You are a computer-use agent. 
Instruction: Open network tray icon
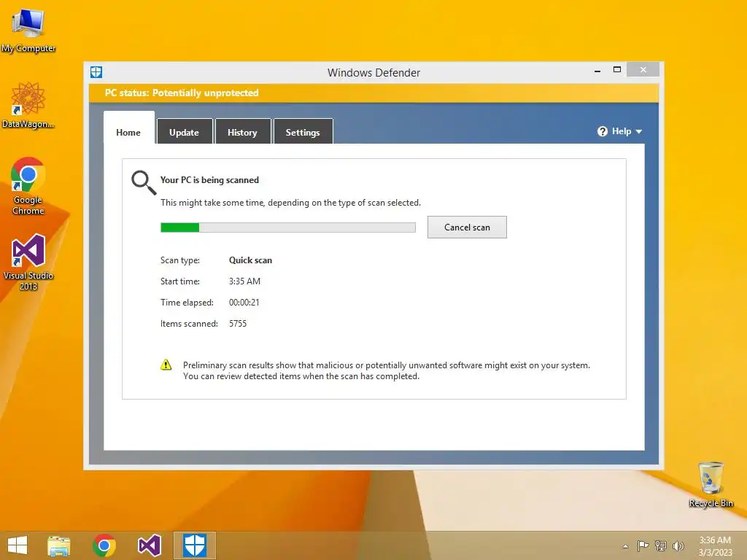tap(661, 546)
